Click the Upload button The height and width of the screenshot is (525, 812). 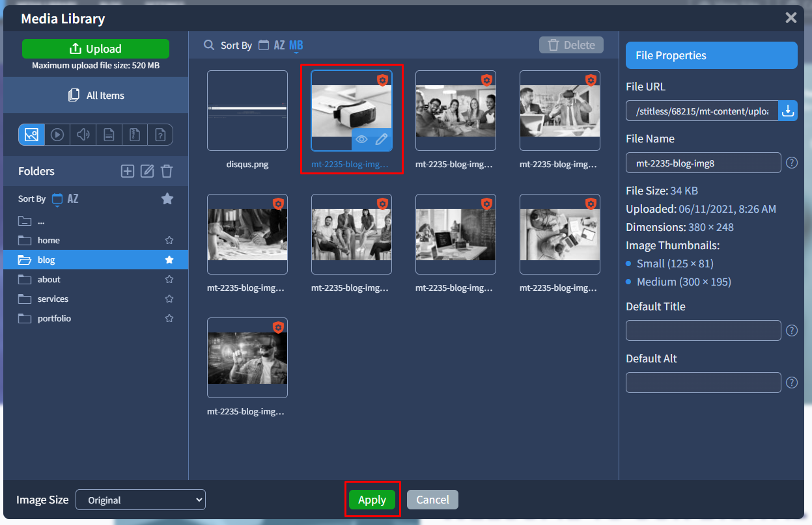(x=96, y=49)
